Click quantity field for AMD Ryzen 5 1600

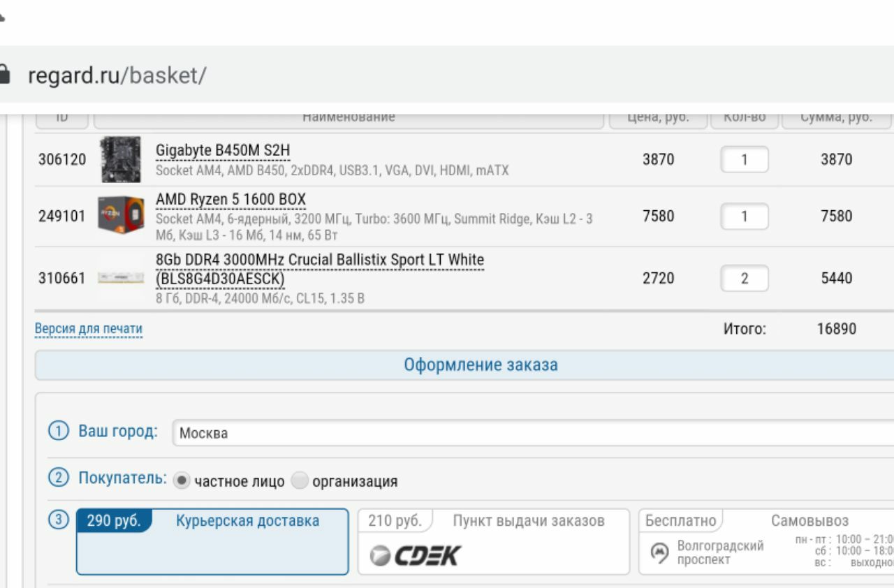744,216
